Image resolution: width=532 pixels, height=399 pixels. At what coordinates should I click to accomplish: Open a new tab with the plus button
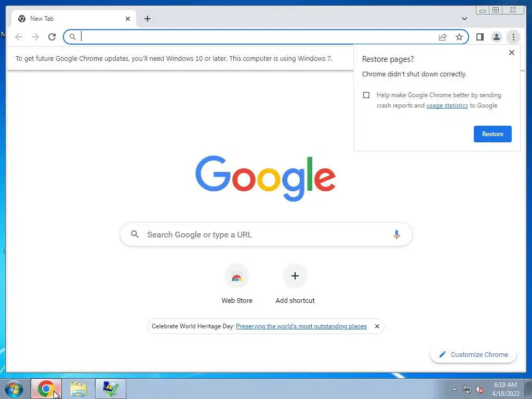pyautogui.click(x=147, y=19)
